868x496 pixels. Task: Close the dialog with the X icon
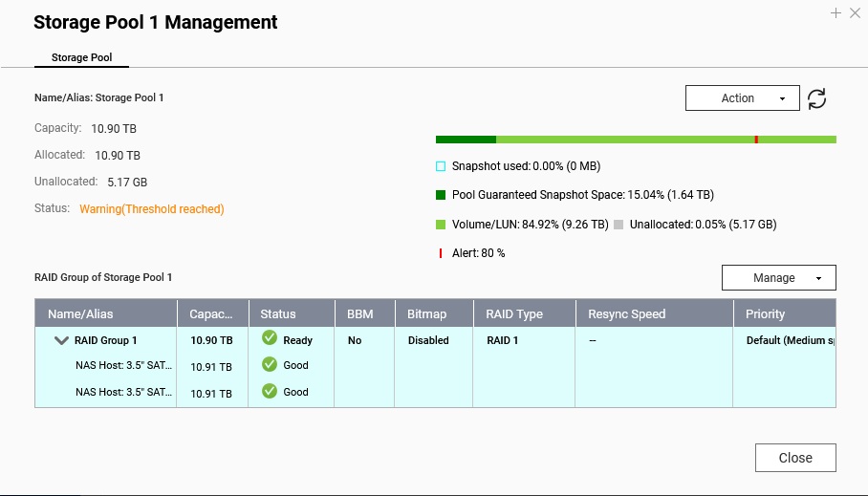855,13
